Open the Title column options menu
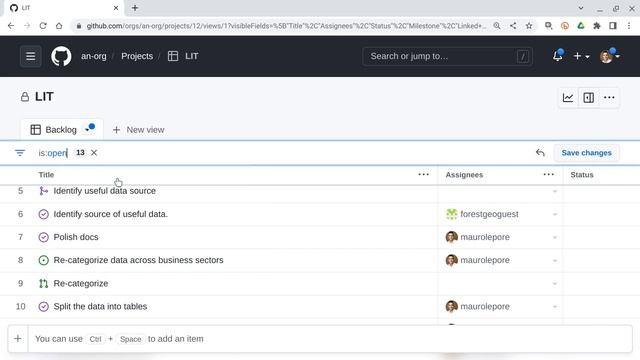 (424, 175)
